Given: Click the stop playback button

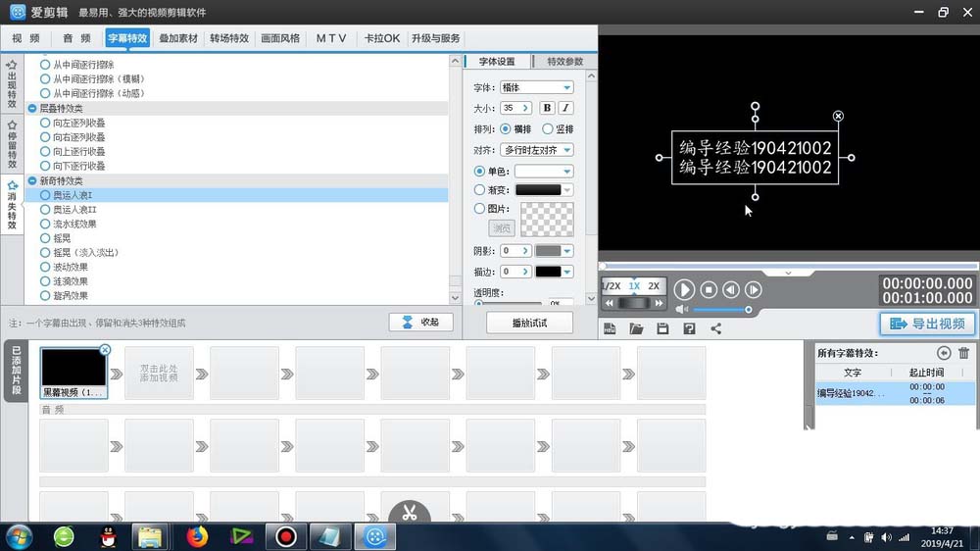Looking at the screenshot, I should [709, 289].
